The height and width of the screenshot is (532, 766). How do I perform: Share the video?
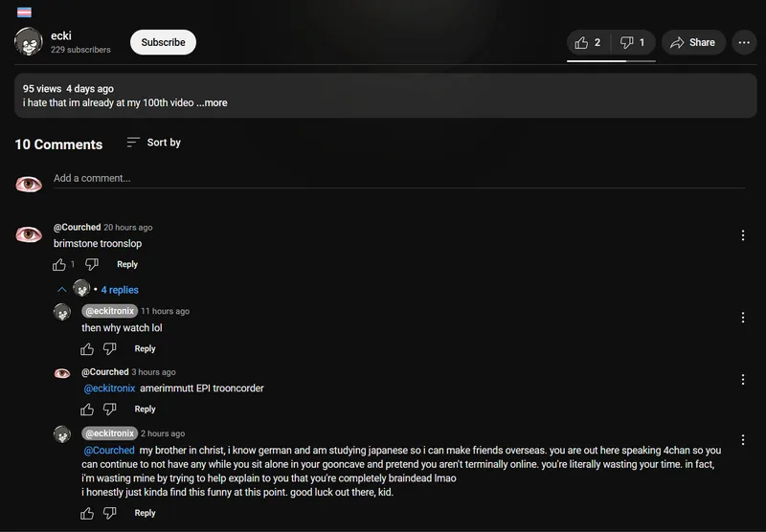692,42
